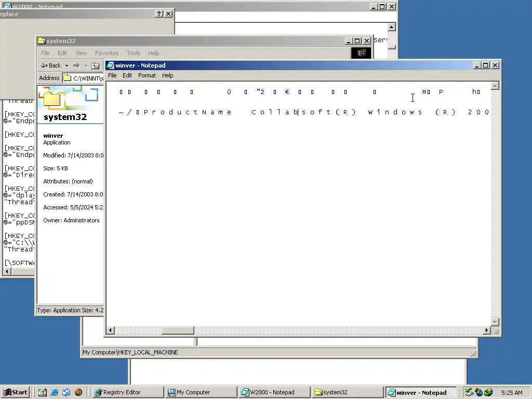This screenshot has width=532, height=399.
Task: Switch to My Computer taskbar button
Action: pyautogui.click(x=202, y=392)
